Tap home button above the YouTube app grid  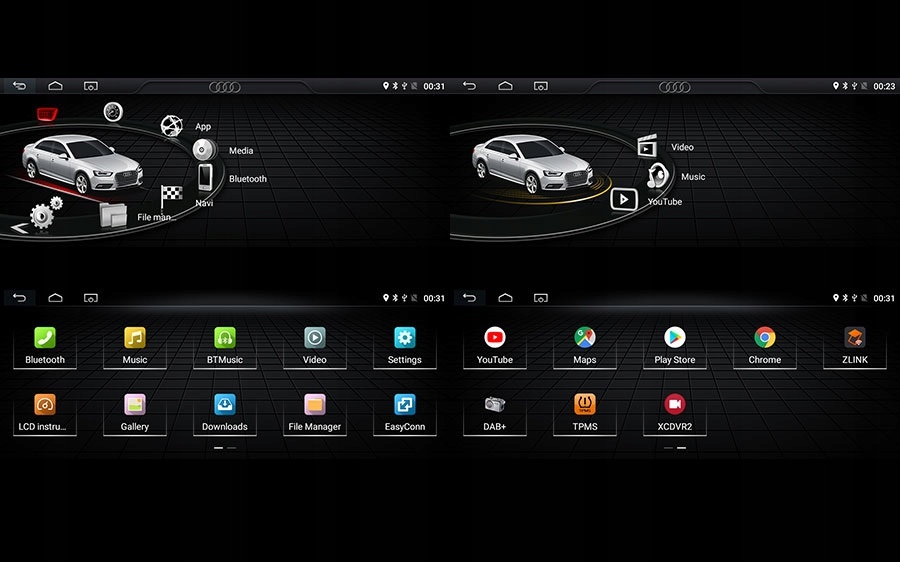[505, 297]
